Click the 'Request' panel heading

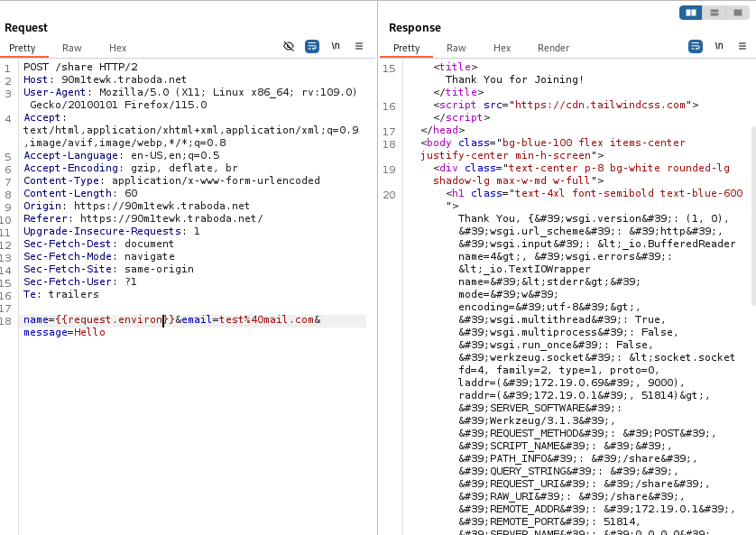[x=26, y=27]
